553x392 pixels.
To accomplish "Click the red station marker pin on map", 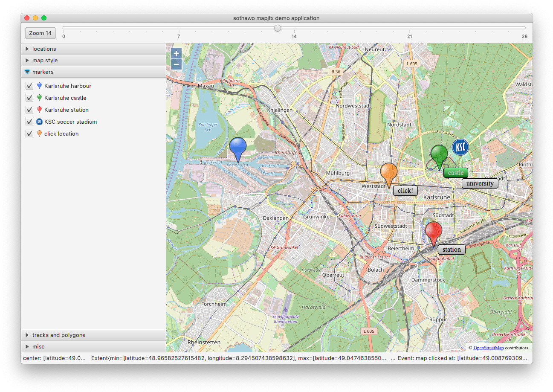I will pyautogui.click(x=434, y=234).
